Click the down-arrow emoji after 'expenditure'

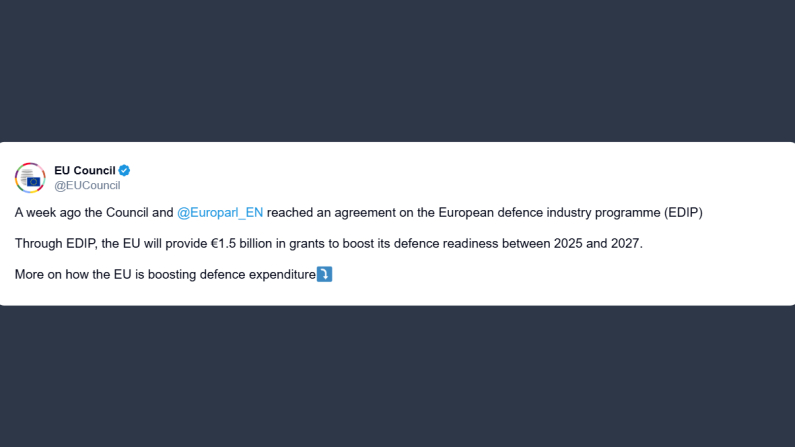(324, 274)
